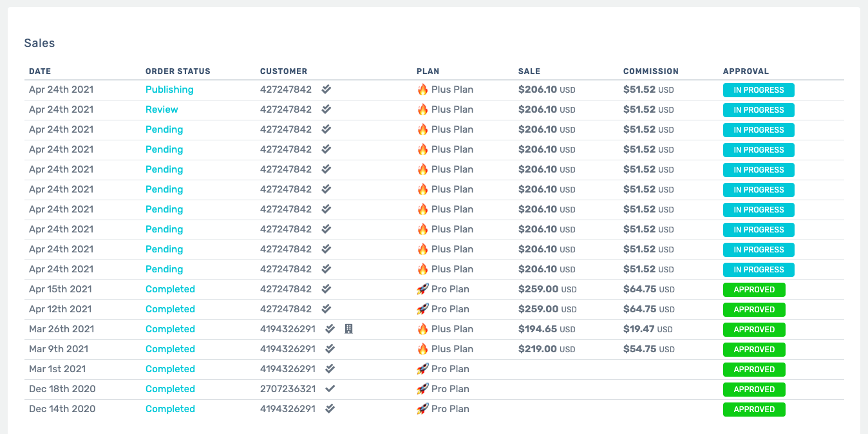Click the APPROVED badge for Dec 14th 2020
868x434 pixels.
pos(754,410)
